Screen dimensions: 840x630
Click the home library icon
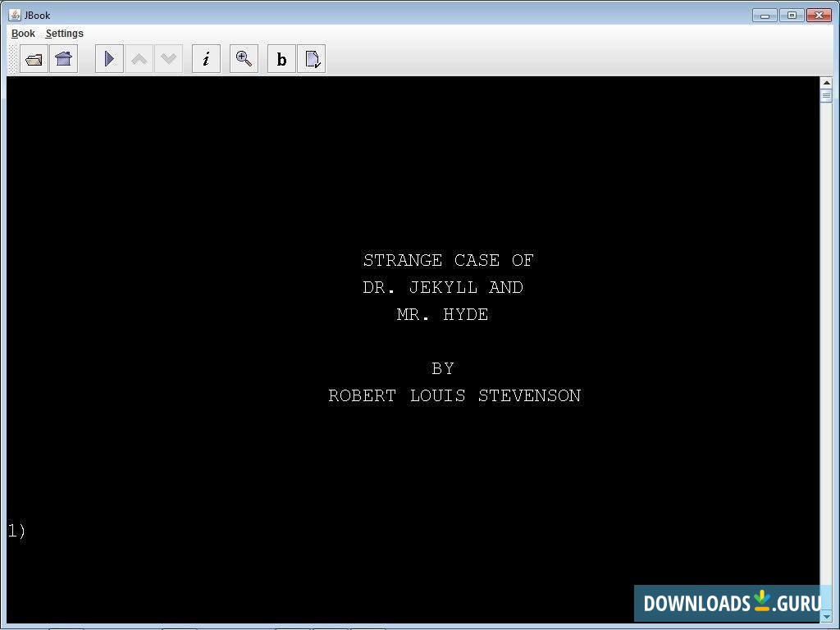pyautogui.click(x=64, y=59)
